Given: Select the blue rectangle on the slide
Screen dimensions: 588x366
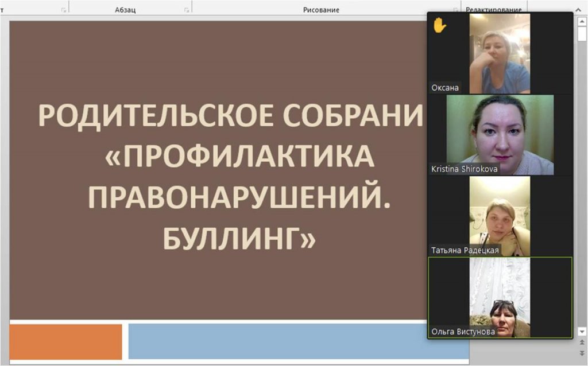Looking at the screenshot, I should coord(276,341).
